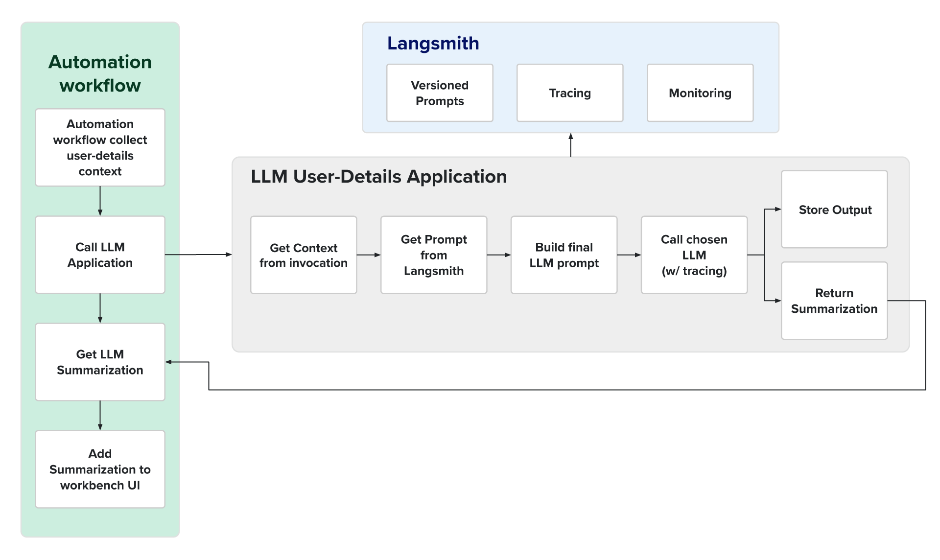Screen dimensions: 940x560
Task: Select the Add Summarization to workbench UI node
Action: click(100, 469)
